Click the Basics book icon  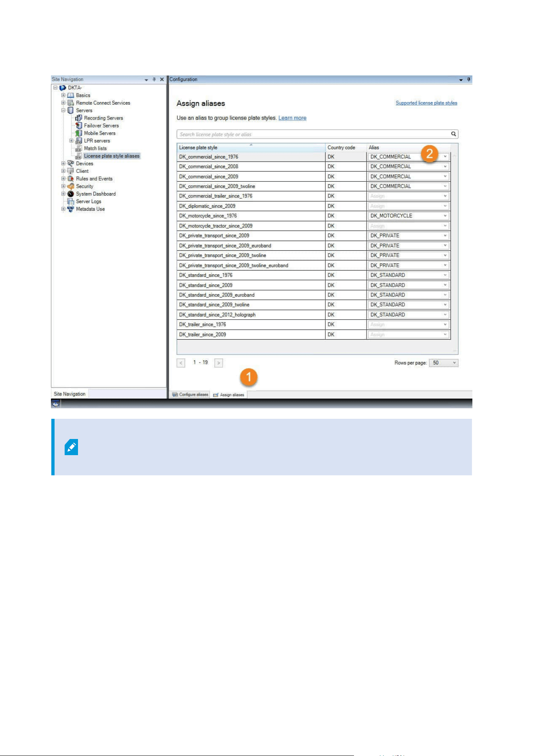[71, 95]
